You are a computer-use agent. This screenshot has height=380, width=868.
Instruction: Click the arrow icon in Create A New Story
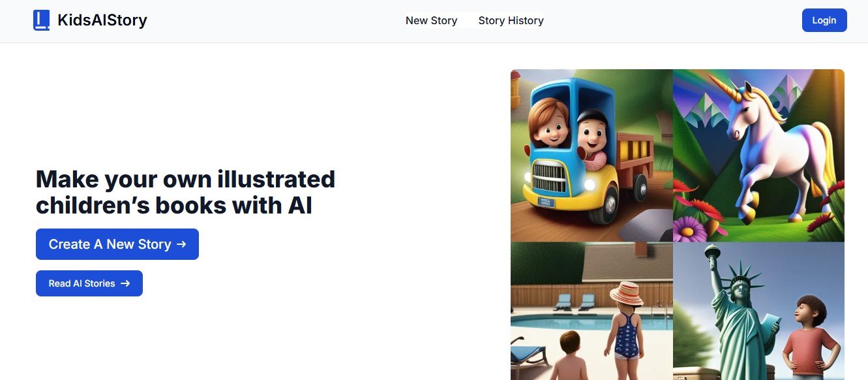181,244
